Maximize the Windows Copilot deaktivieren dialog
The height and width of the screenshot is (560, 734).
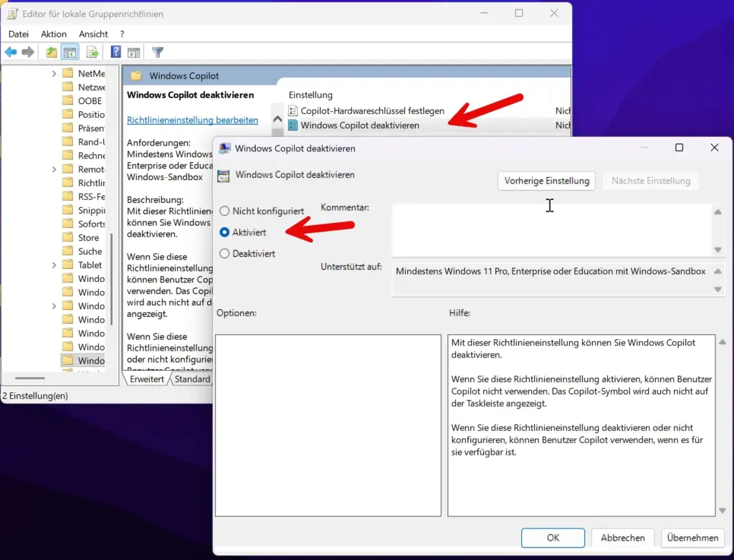pos(680,148)
